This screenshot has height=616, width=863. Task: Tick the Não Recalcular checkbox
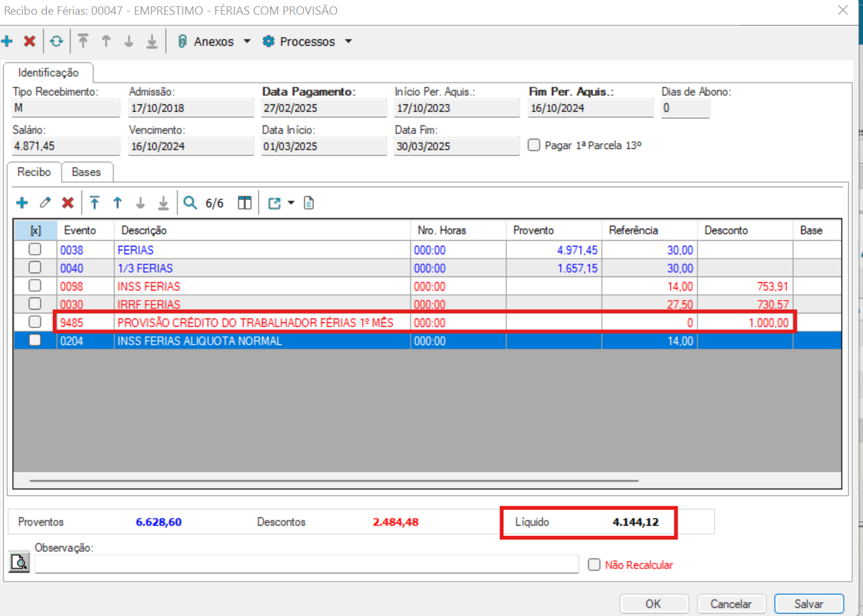[x=594, y=565]
